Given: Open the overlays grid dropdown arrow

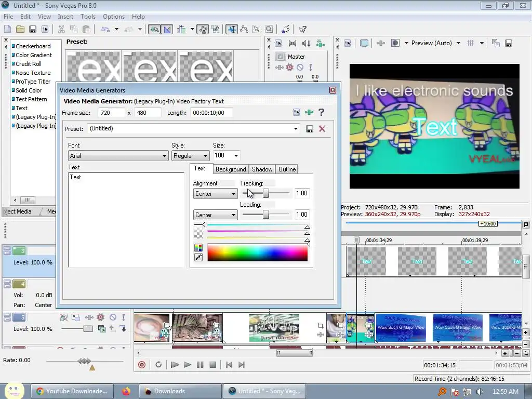Looking at the screenshot, I should (x=482, y=43).
